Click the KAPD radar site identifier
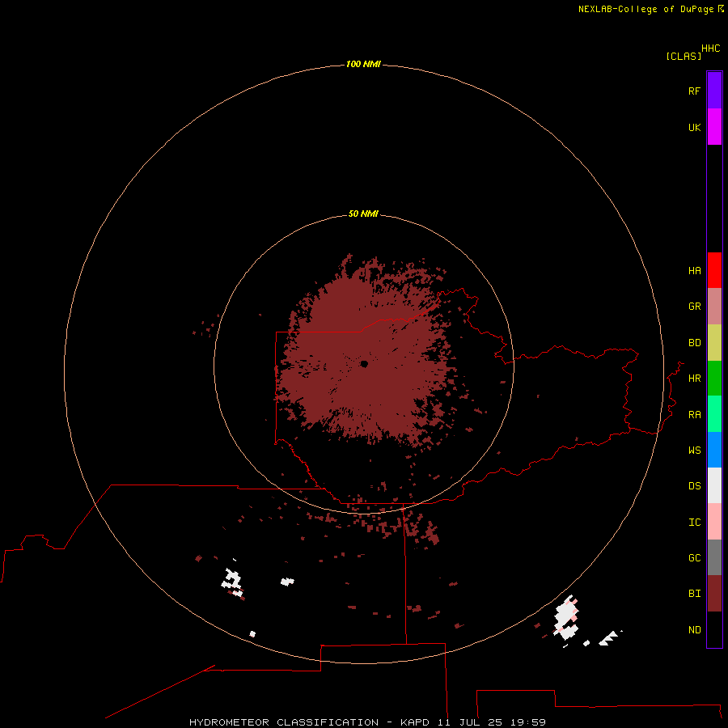 tap(415, 722)
